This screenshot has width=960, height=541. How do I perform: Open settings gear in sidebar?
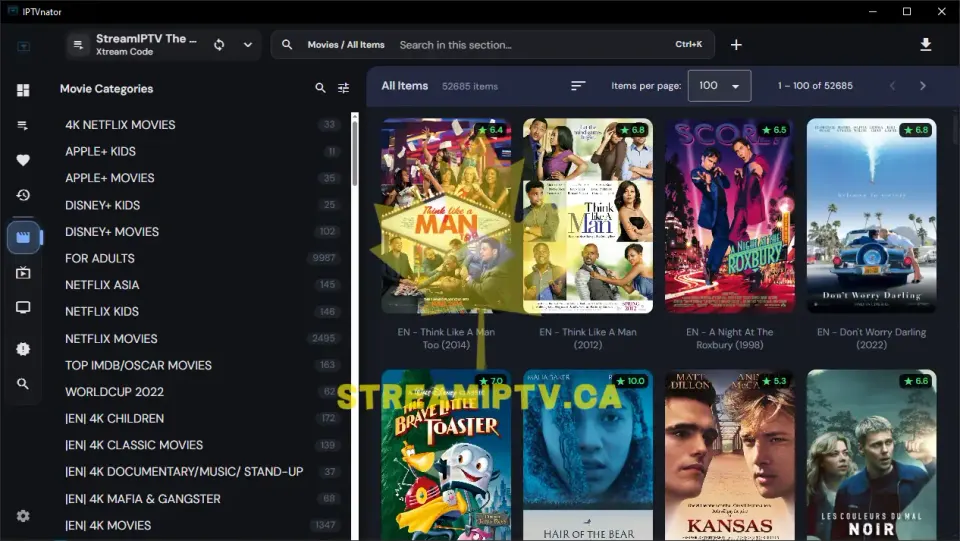click(23, 516)
